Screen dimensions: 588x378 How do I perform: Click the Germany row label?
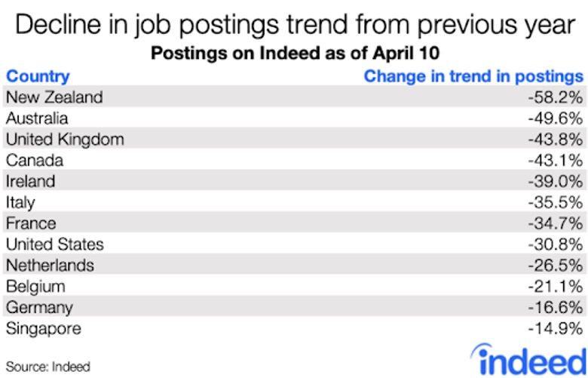[x=39, y=308]
